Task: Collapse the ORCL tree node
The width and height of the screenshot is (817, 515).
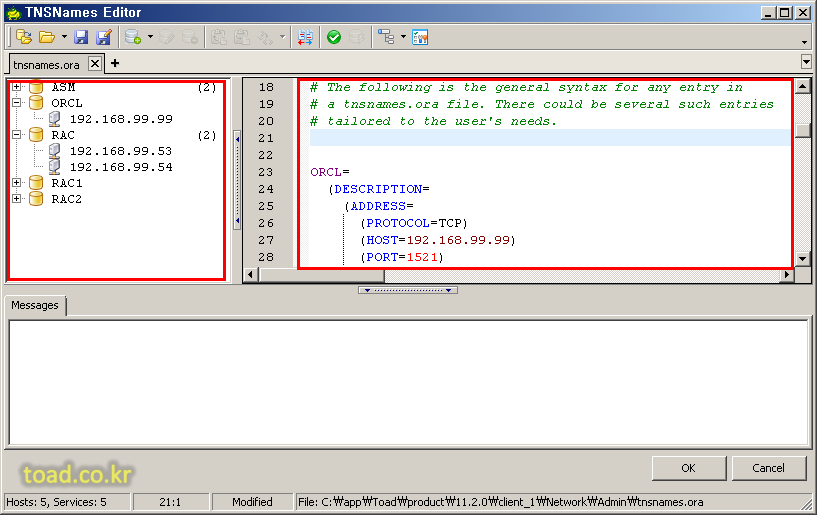Action: 17,103
